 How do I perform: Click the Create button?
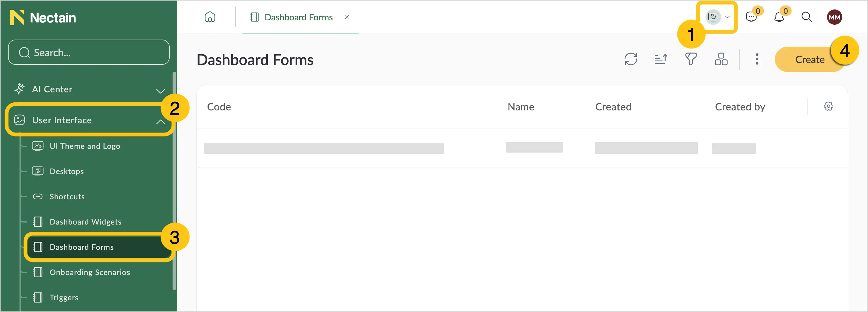click(x=810, y=60)
